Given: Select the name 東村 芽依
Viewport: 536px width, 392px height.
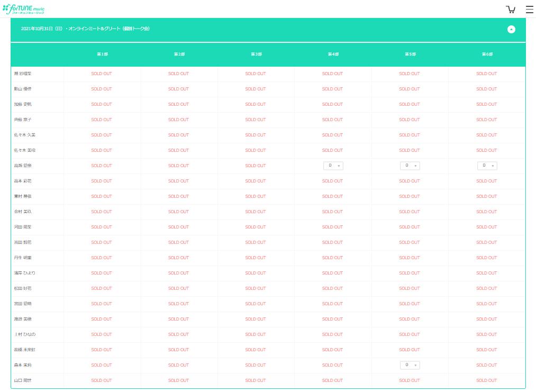Looking at the screenshot, I should [x=23, y=196].
